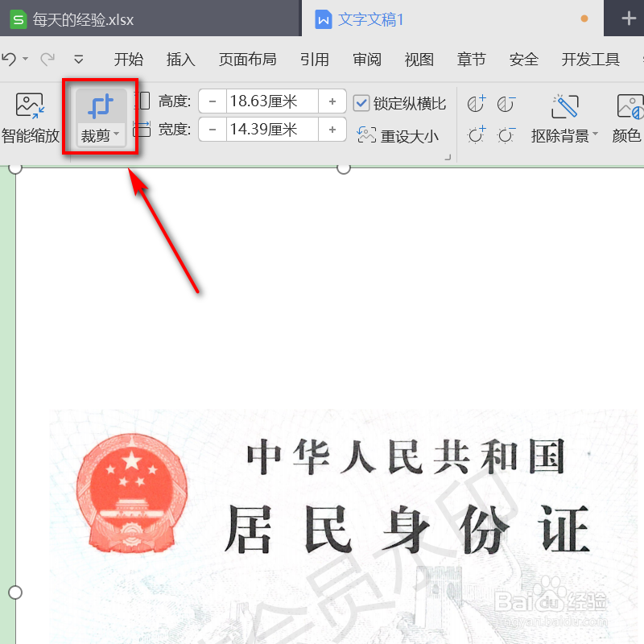Go to the 审阅 tab
Screen dimensions: 644x644
pyautogui.click(x=367, y=60)
